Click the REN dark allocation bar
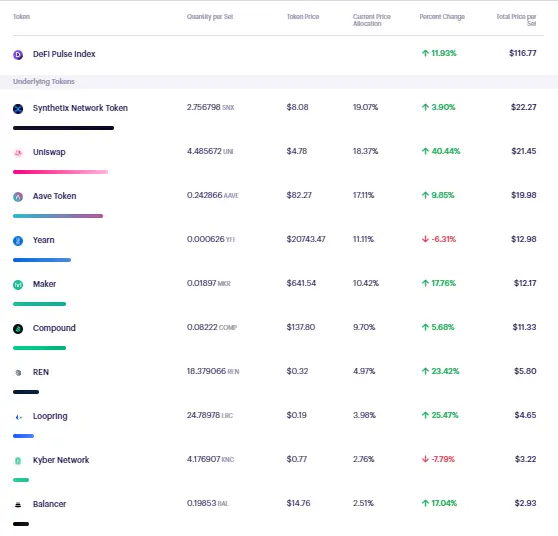558x536 pixels. 26,392
